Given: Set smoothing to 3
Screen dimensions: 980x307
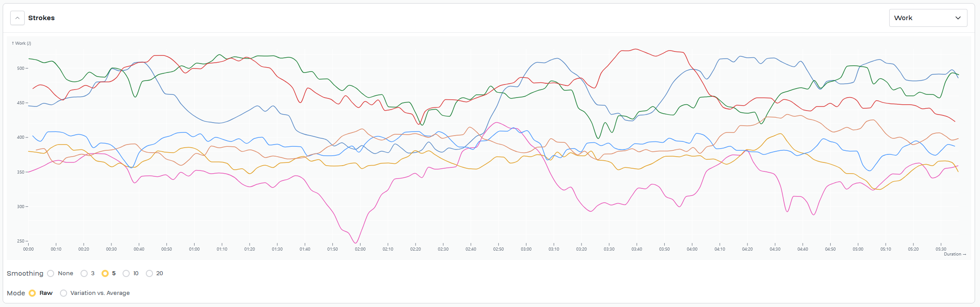Looking at the screenshot, I should [84, 273].
